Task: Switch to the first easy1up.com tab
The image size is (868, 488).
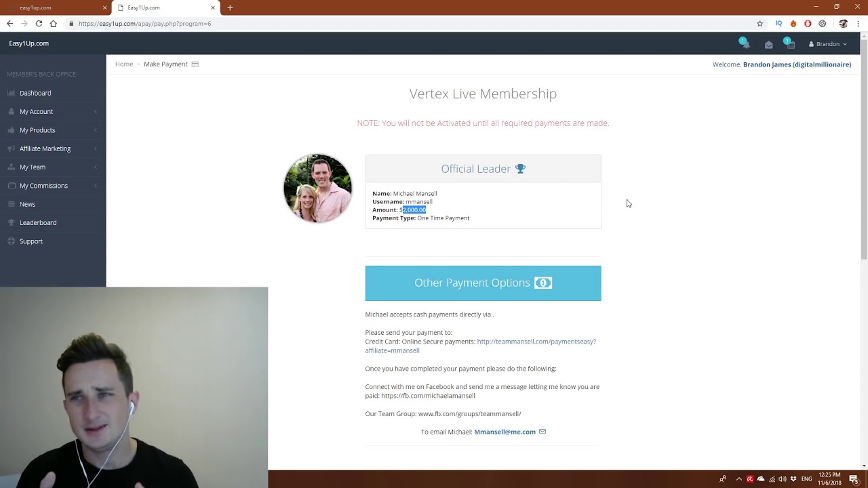Action: click(54, 7)
